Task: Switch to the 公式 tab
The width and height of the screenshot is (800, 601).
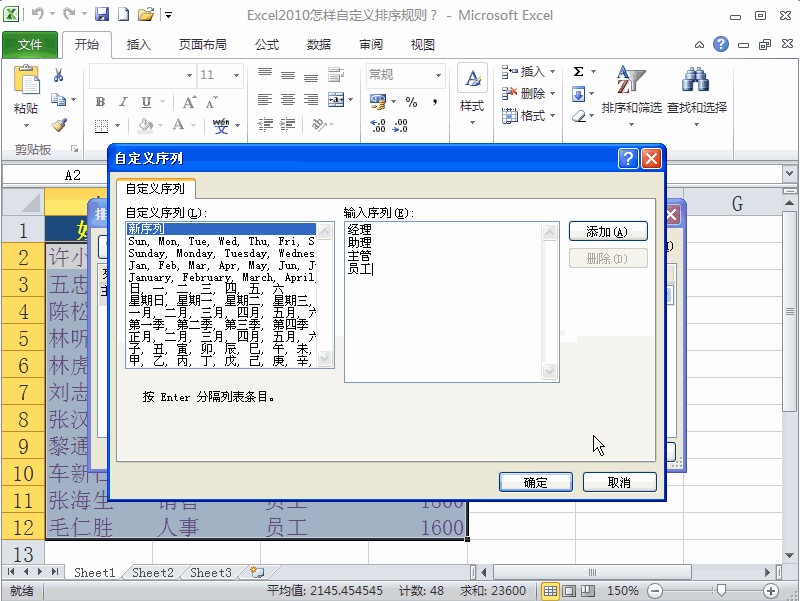Action: pyautogui.click(x=267, y=45)
